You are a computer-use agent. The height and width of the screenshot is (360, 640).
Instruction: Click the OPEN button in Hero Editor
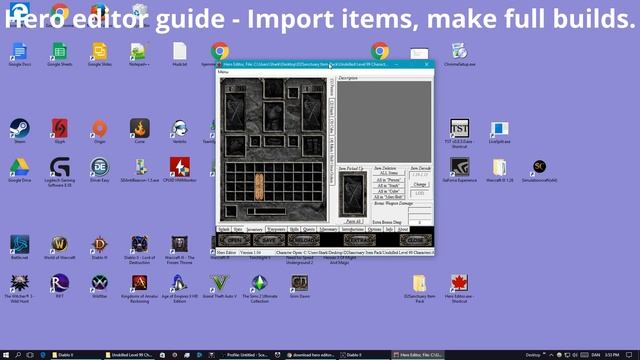234,240
